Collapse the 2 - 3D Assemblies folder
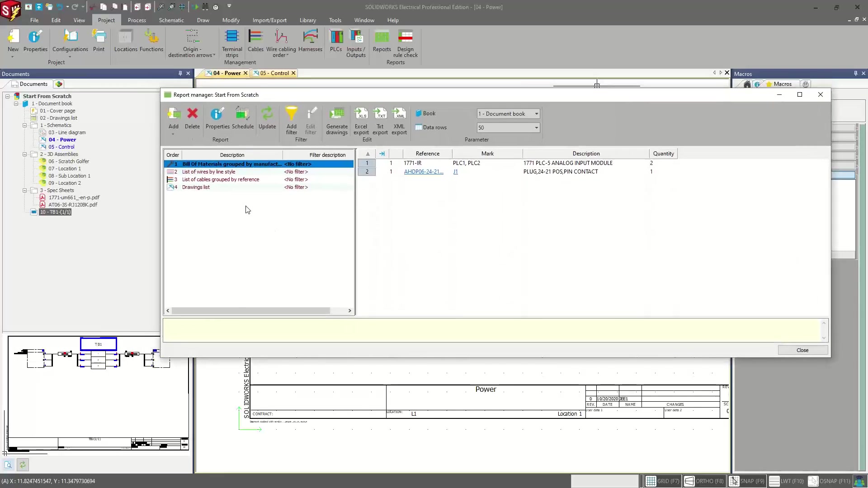Screen dimensions: 868x488 point(25,154)
